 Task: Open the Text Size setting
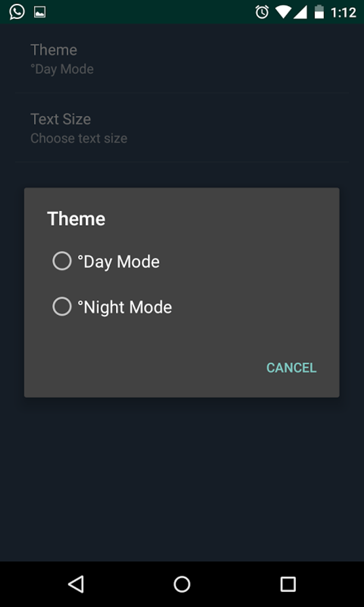point(61,119)
